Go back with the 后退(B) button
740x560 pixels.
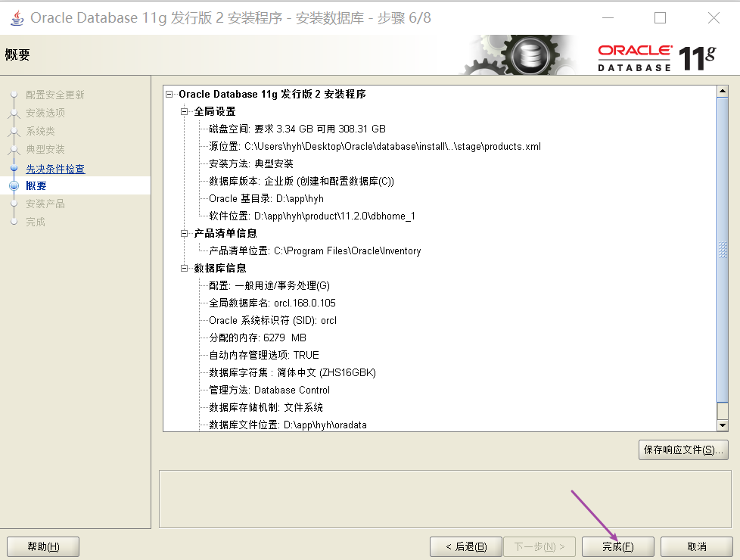tap(466, 546)
